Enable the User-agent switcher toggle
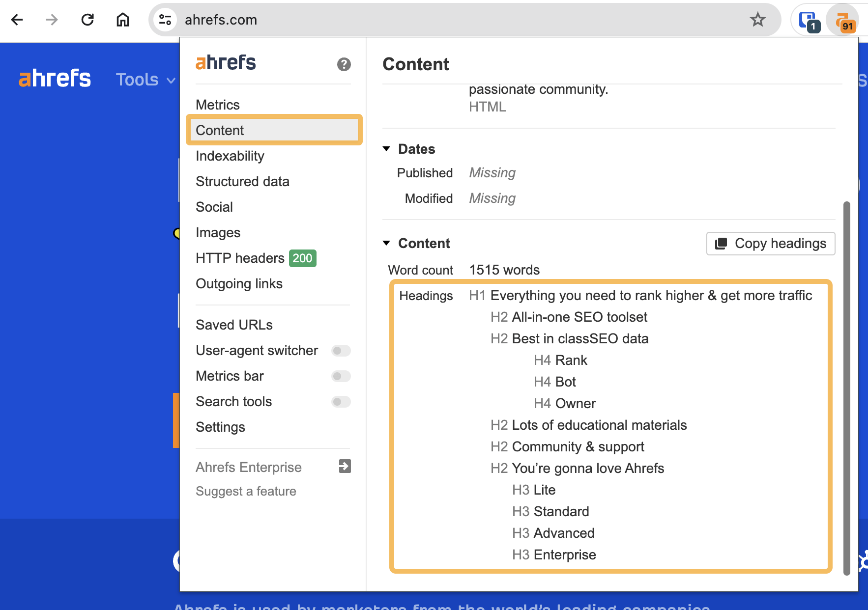The image size is (868, 610). (x=341, y=350)
